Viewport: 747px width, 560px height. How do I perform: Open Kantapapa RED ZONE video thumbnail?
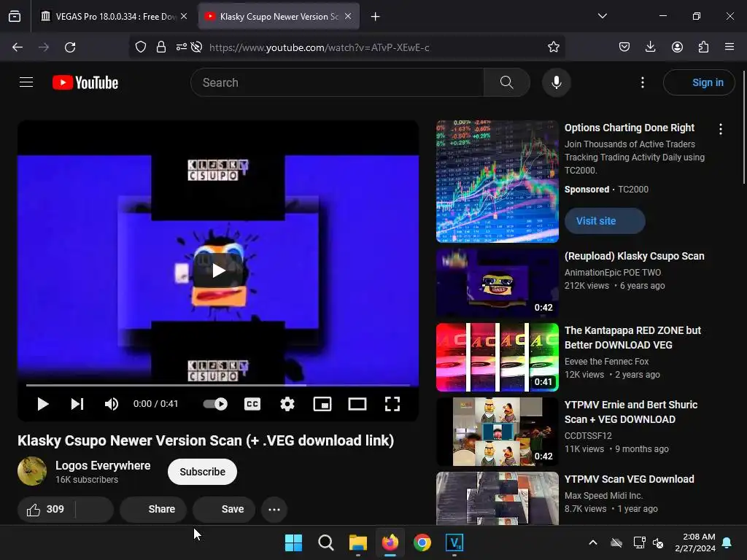498,357
